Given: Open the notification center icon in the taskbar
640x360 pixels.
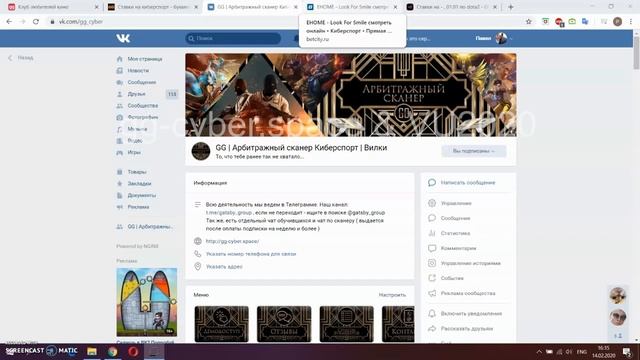Looking at the screenshot, I should coord(627,351).
